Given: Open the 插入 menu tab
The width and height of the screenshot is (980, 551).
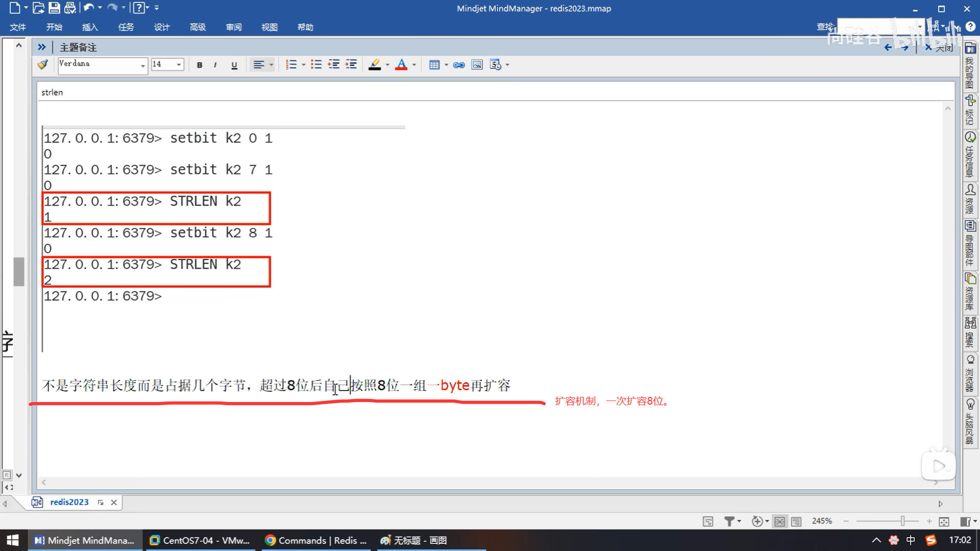Looking at the screenshot, I should (x=90, y=27).
